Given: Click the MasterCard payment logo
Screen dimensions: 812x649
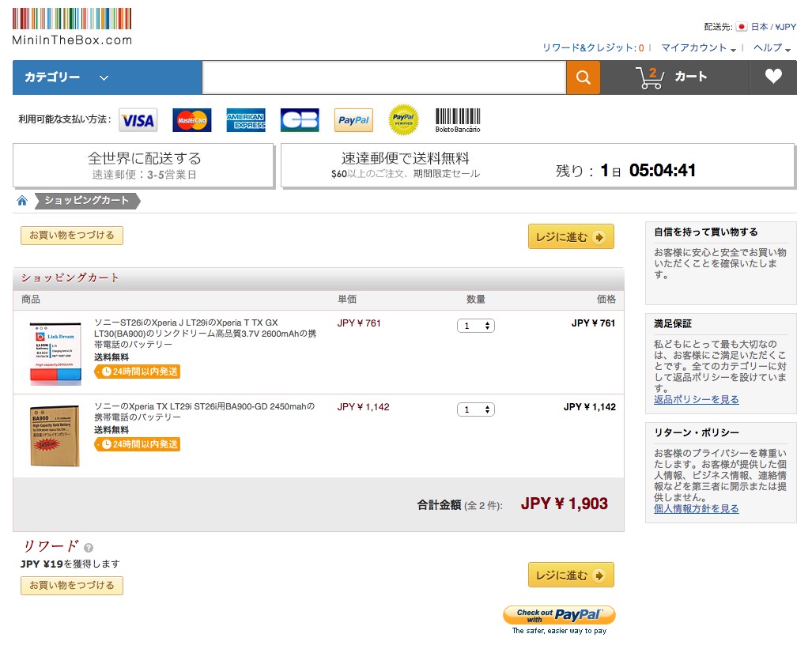Looking at the screenshot, I should point(192,120).
